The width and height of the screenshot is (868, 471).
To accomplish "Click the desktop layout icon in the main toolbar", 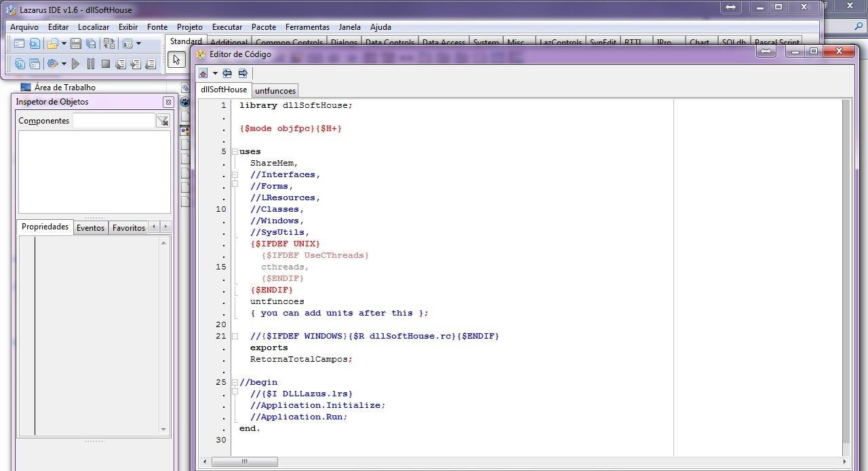I will point(127,43).
